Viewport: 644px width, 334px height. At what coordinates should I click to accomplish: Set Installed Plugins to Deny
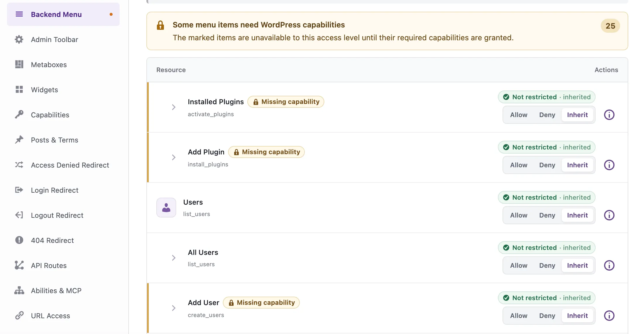tap(547, 115)
